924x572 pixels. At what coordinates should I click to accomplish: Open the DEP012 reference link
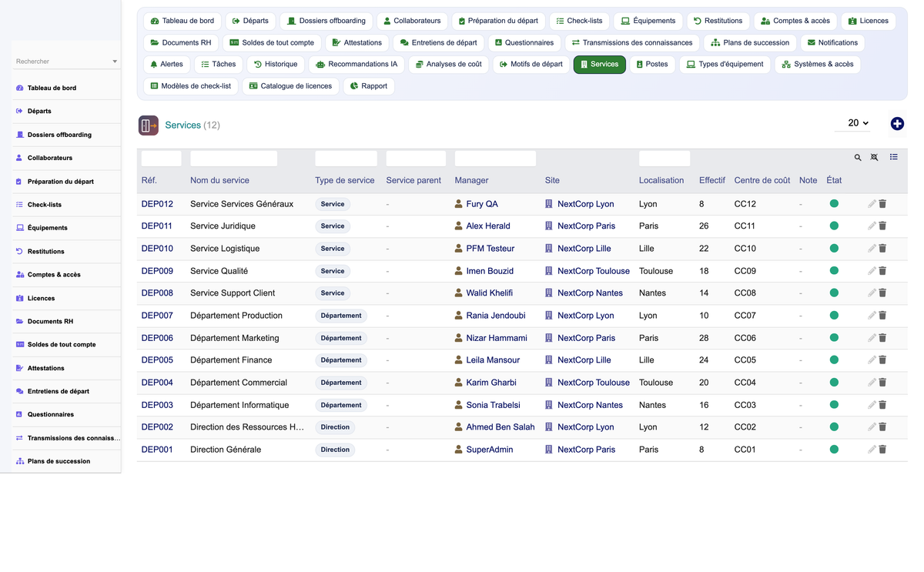(x=157, y=204)
